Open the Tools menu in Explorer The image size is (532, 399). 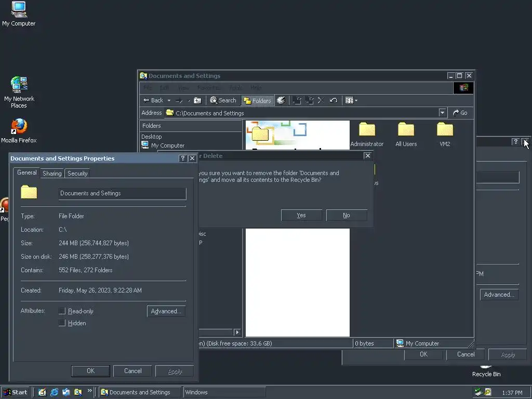(x=236, y=88)
